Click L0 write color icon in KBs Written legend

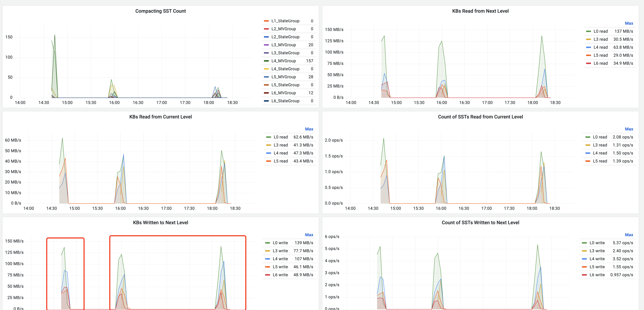click(x=268, y=243)
